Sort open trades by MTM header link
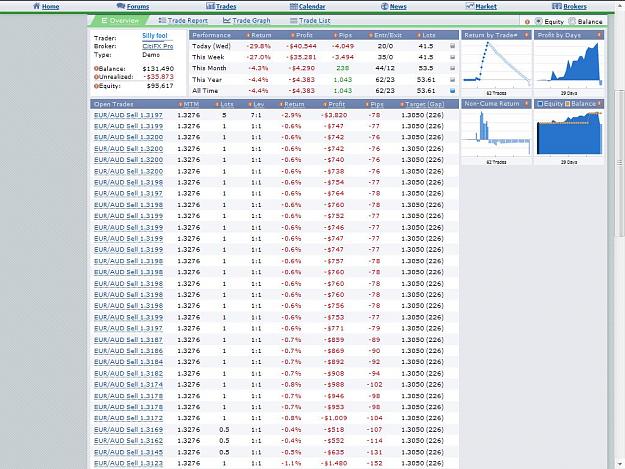The width and height of the screenshot is (625, 469). [x=191, y=104]
